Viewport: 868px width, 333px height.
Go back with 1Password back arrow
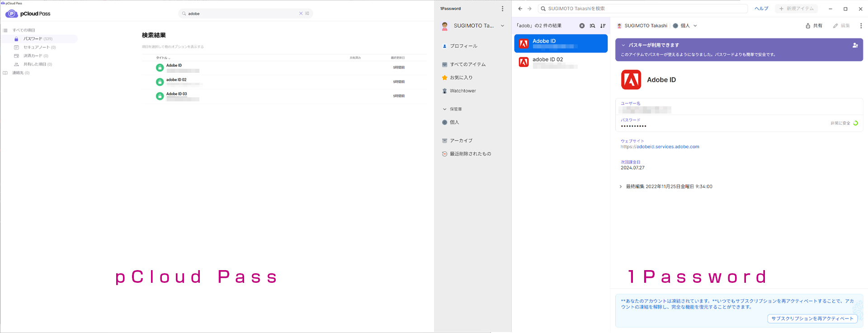(x=520, y=9)
